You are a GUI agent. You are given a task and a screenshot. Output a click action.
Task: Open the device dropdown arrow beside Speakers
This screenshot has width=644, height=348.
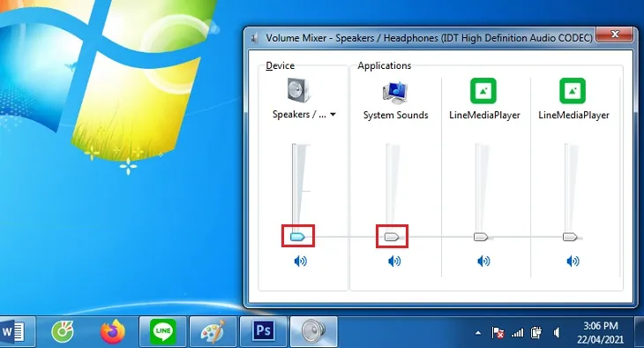click(333, 115)
